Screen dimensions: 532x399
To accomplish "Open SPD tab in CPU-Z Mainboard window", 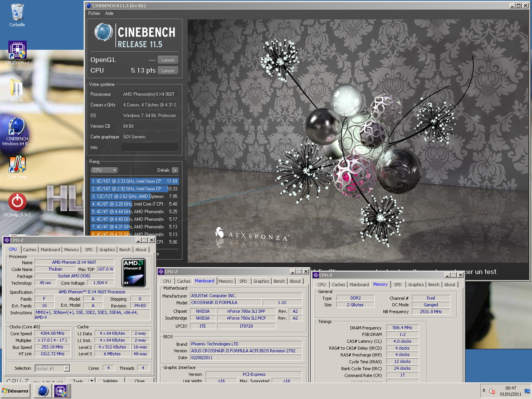I will [x=243, y=281].
